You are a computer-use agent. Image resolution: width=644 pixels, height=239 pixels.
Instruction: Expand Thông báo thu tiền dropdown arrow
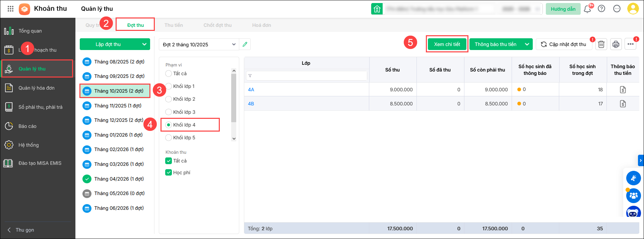pyautogui.click(x=527, y=44)
